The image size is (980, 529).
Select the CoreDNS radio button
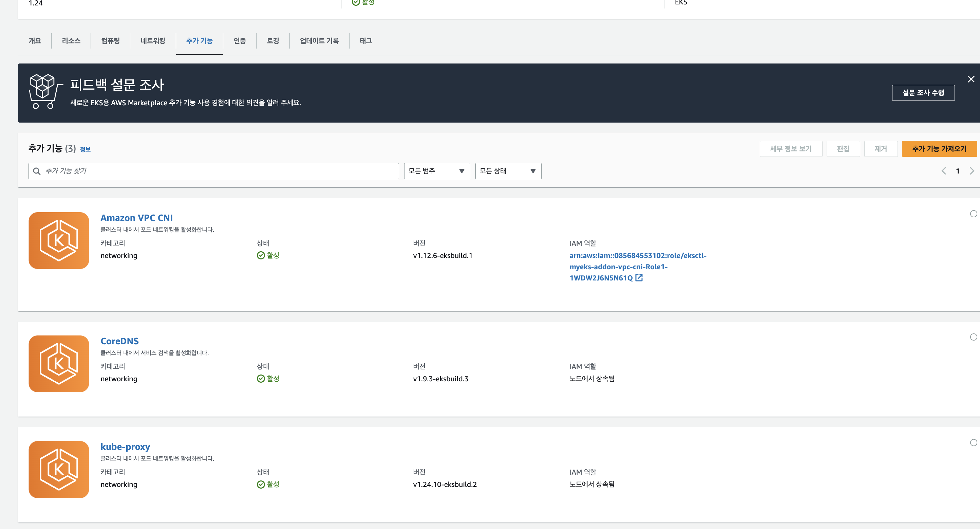pos(973,337)
